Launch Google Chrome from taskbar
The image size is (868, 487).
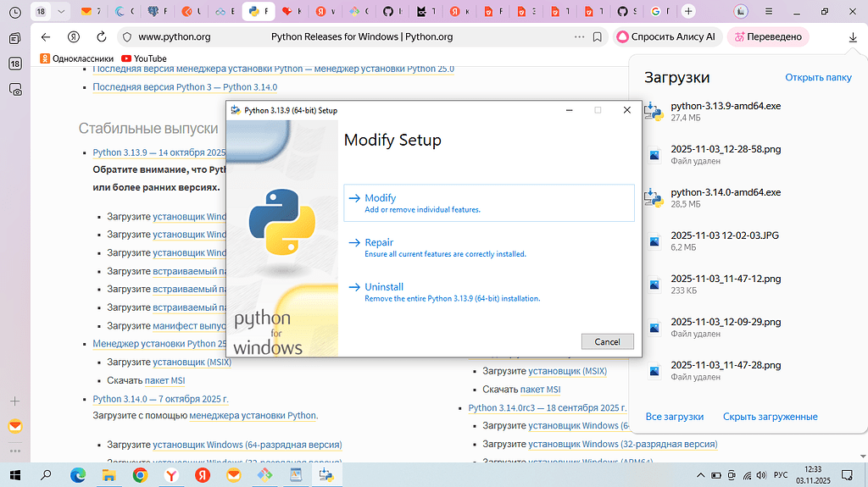(x=140, y=475)
